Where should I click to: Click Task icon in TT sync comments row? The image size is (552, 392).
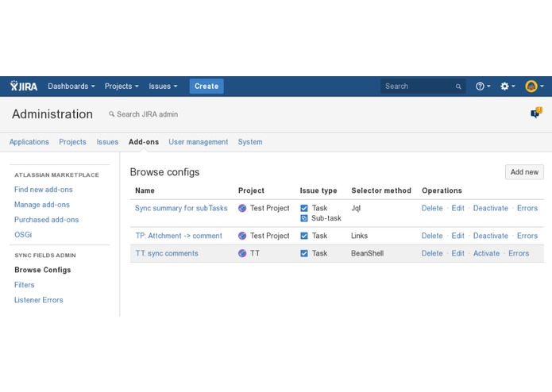coord(304,253)
